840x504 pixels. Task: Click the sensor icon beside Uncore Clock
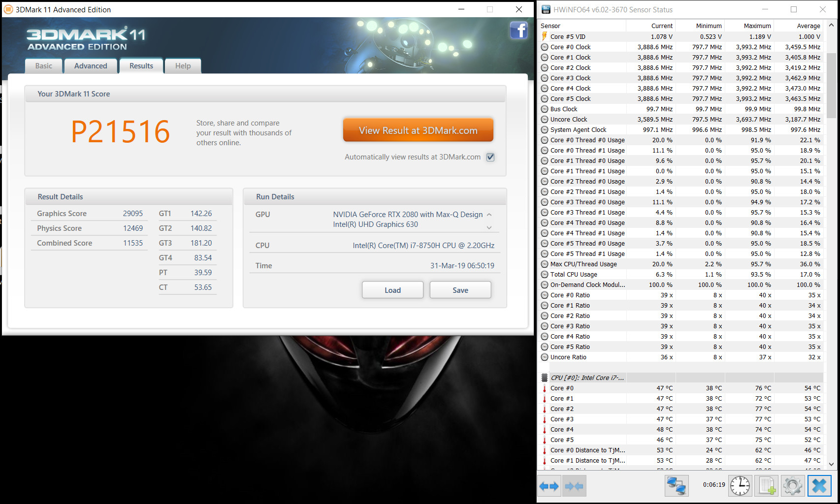545,119
